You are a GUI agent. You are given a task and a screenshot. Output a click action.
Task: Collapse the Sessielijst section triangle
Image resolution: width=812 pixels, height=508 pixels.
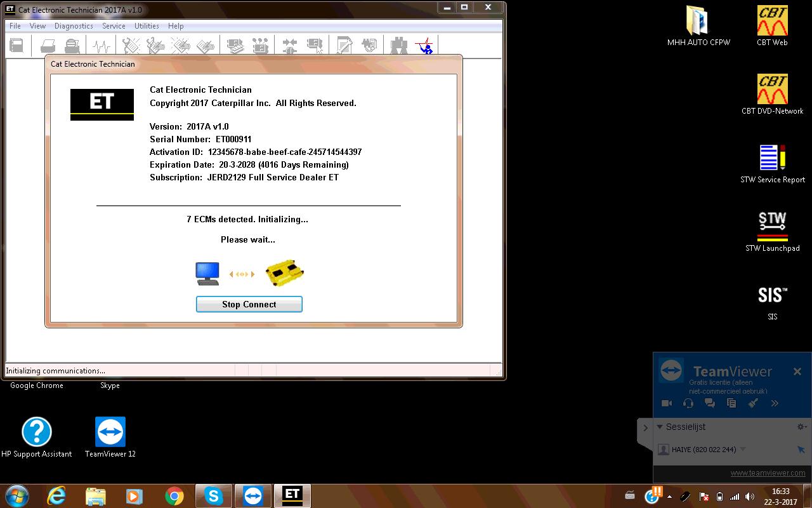pyautogui.click(x=660, y=427)
